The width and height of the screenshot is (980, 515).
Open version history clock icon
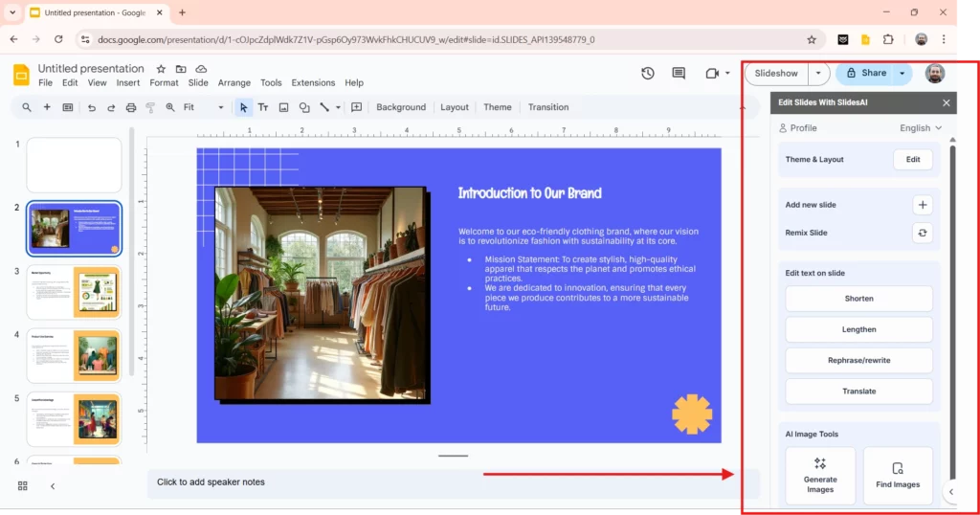point(648,74)
